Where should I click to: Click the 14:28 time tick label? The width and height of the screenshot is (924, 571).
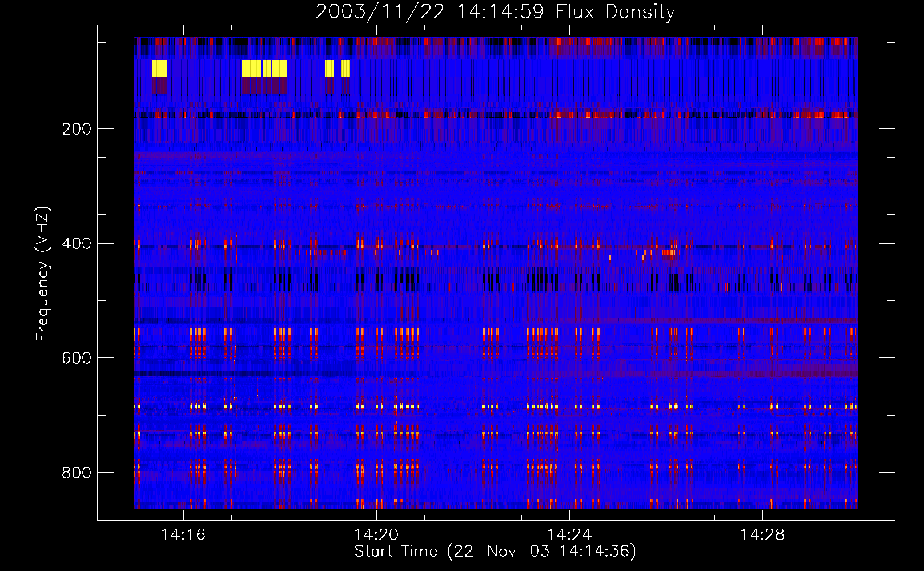coord(762,535)
